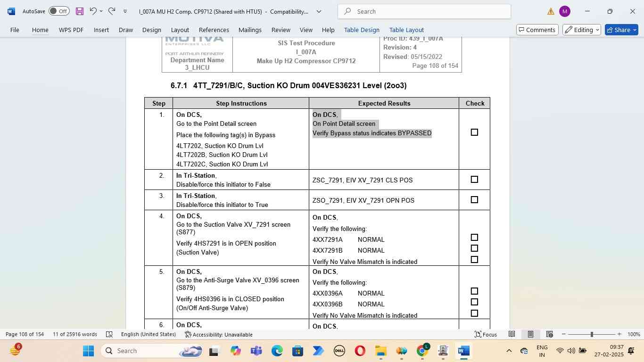Viewport: 644px width, 362px height.
Task: Tick check box beside 4XX0396B NORMAL
Action: pyautogui.click(x=474, y=302)
